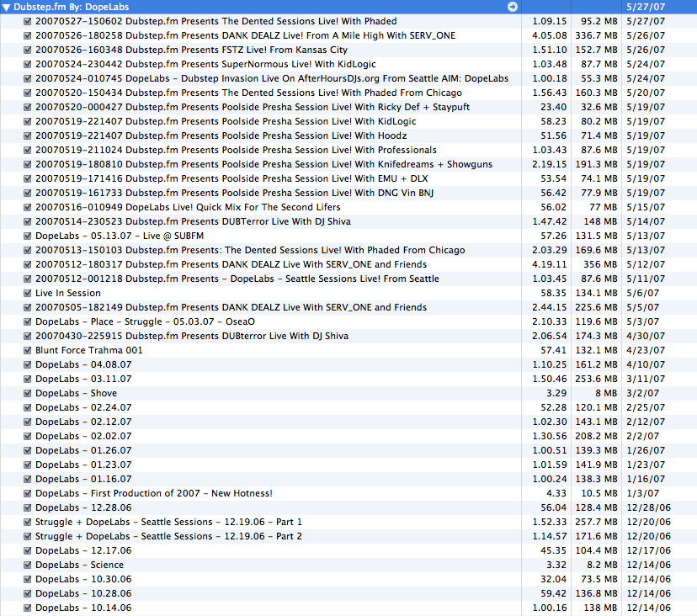Uncheck the Dented Sessions Live! With Phaded episode
The height and width of the screenshot is (616, 697).
[x=27, y=21]
